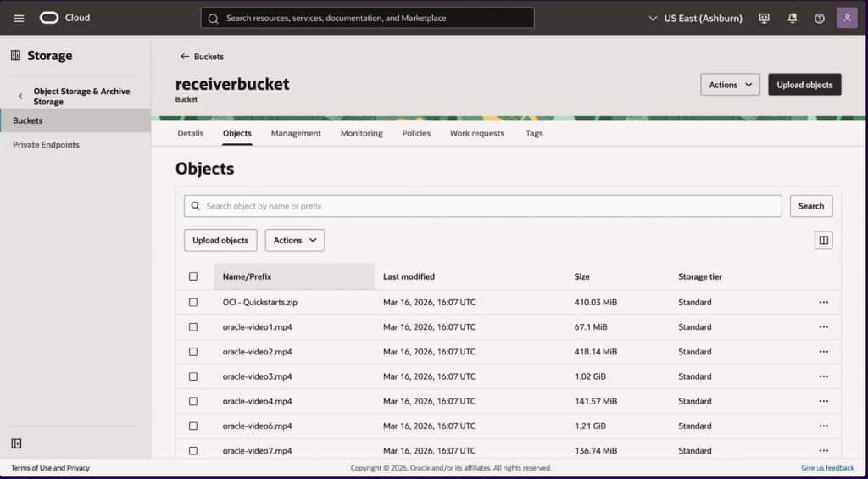The image size is (868, 479).
Task: Select checkbox for OCI - Quickstarts.zip
Action: (x=193, y=303)
